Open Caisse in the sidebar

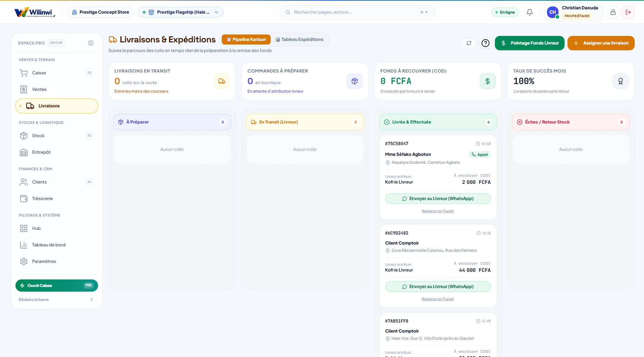(57, 73)
